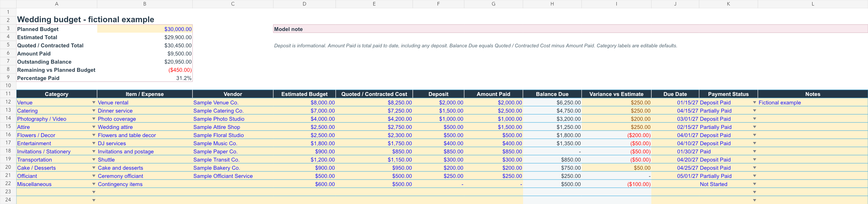Click the 'Estimated Budget' table header
The width and height of the screenshot is (868, 204).
click(304, 94)
